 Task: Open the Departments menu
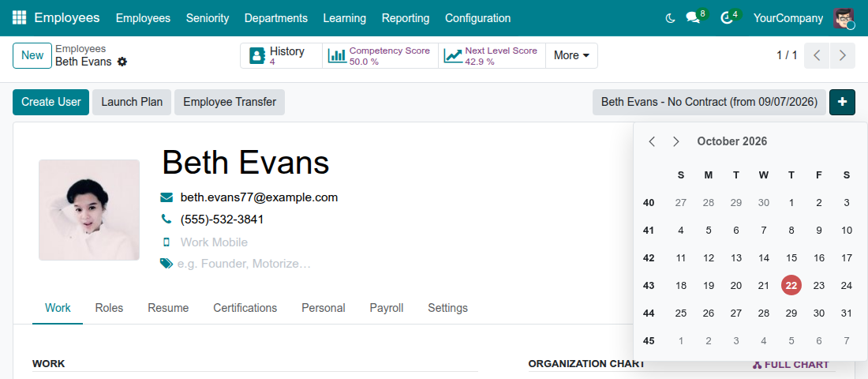click(275, 18)
